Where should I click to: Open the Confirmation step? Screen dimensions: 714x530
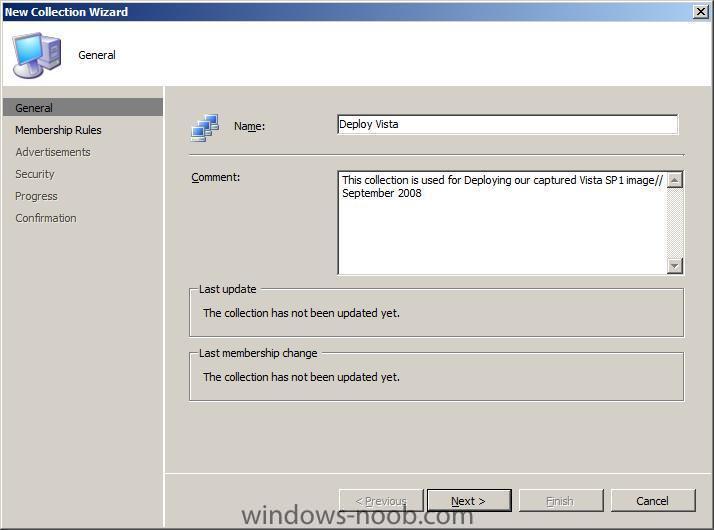tap(46, 218)
